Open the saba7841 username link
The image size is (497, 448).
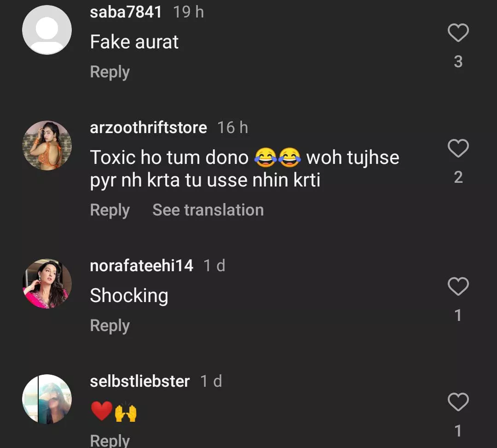126,12
